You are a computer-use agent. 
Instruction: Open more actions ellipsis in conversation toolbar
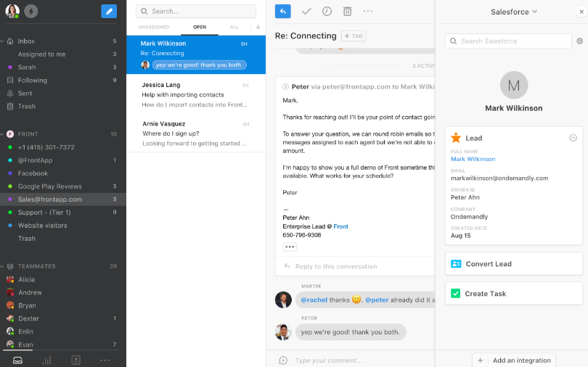(368, 11)
